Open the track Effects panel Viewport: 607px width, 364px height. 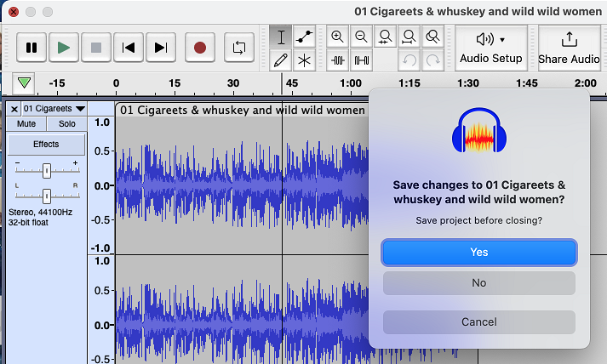[46, 145]
